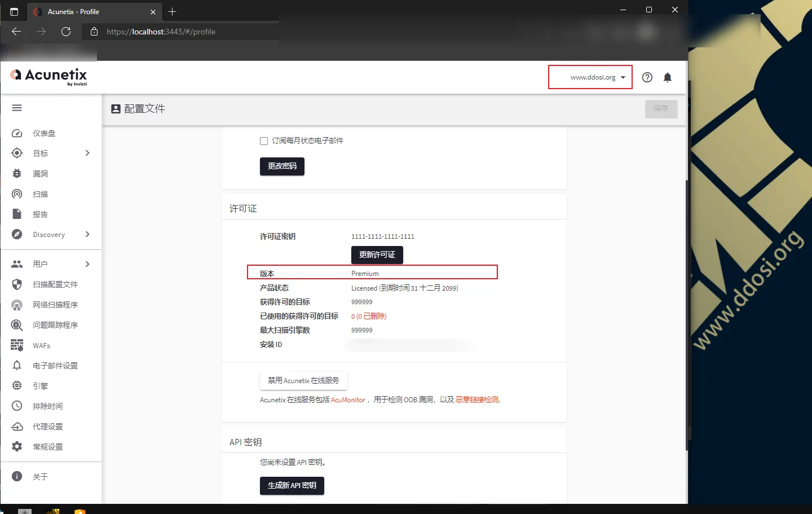Click the general settings gear icon
Viewport: 812px width, 514px height.
17,446
